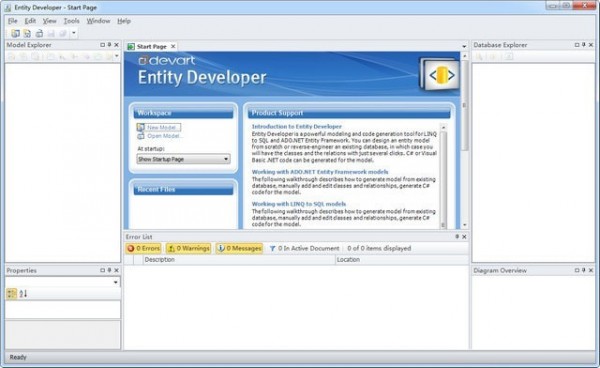Click the Workspace section header
This screenshot has width=600, height=368.
pos(183,113)
